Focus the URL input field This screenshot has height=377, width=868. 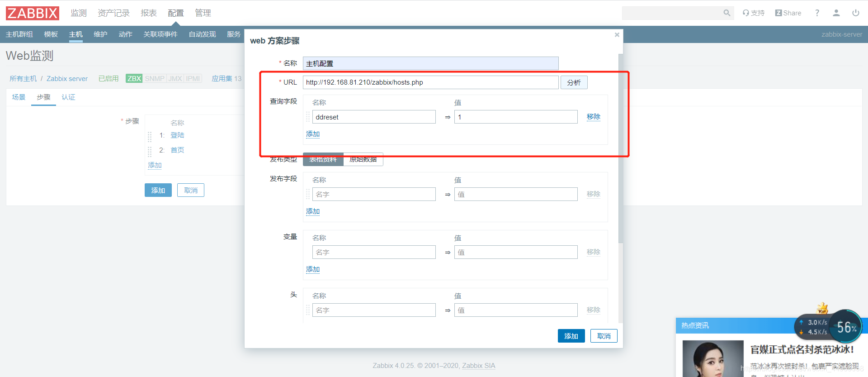[x=431, y=82]
